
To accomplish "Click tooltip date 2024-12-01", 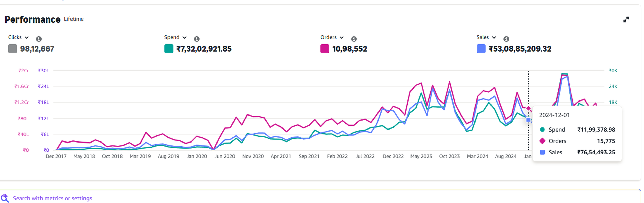I will pos(554,115).
